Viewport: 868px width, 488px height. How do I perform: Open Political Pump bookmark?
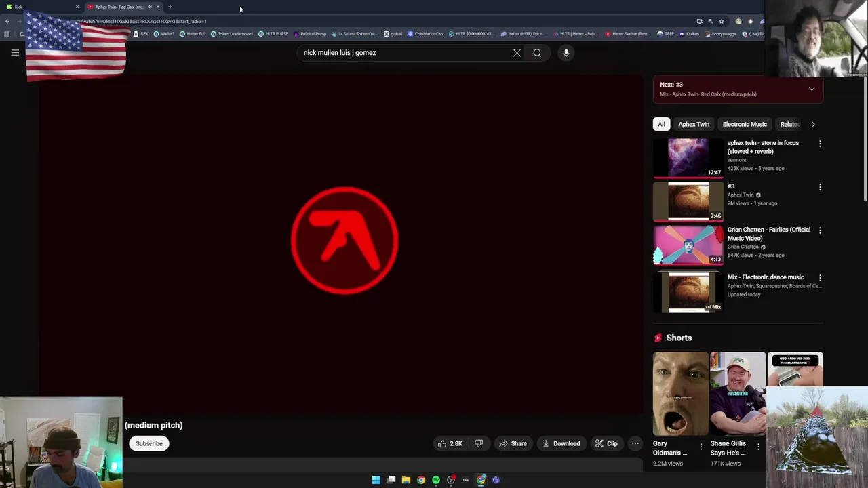(310, 34)
